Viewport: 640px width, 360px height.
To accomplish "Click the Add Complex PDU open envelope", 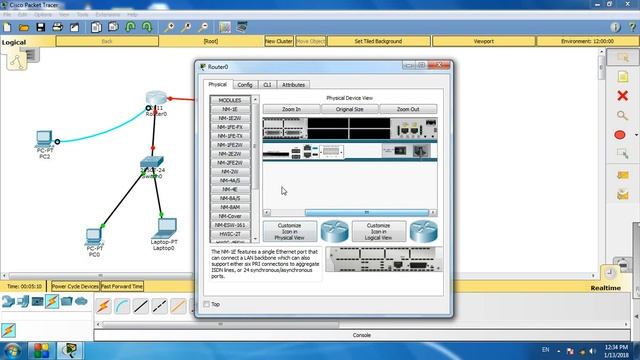I will tap(622, 195).
